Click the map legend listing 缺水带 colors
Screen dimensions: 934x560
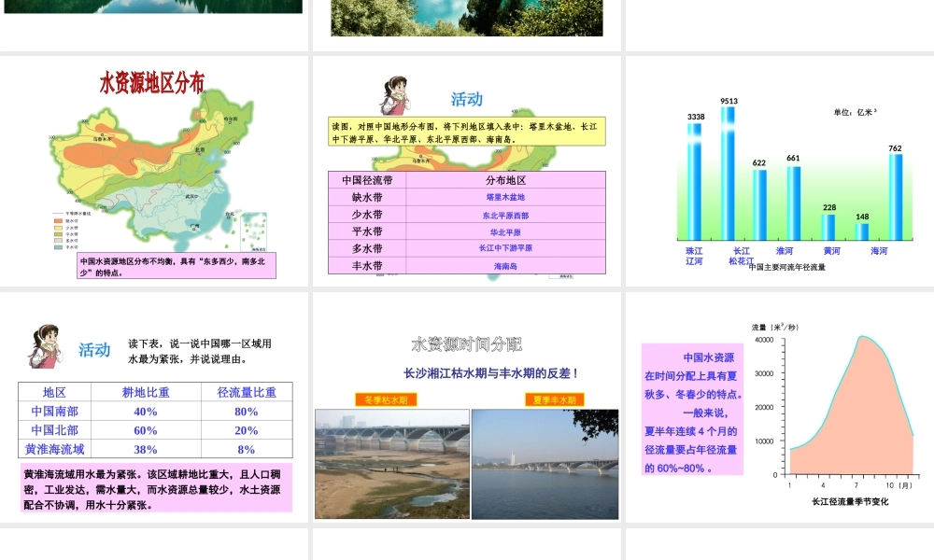pos(72,230)
